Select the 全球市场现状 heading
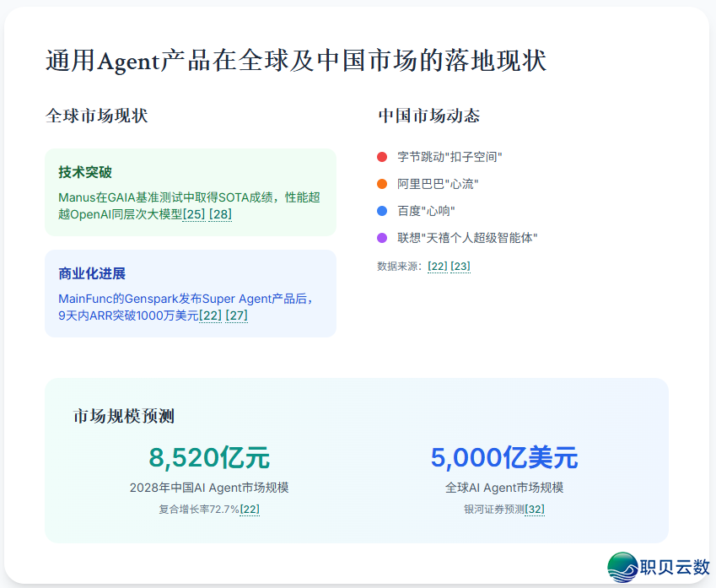The image size is (716, 588). click(x=97, y=116)
